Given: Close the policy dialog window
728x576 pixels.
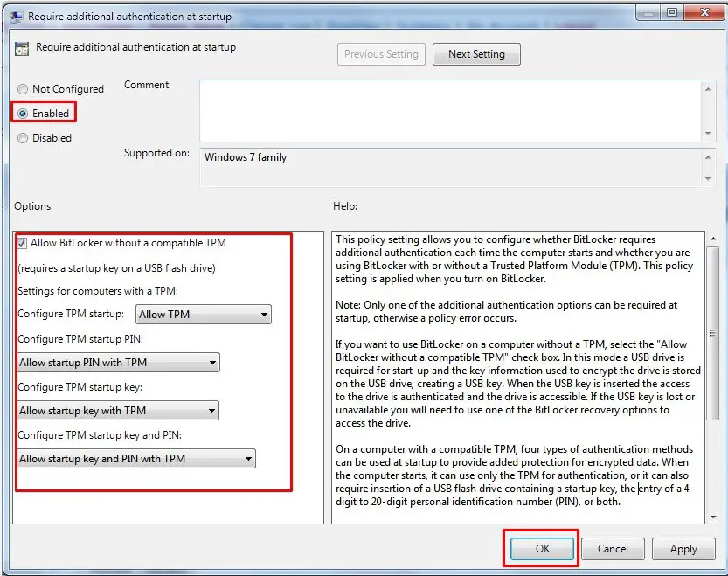Looking at the screenshot, I should pyautogui.click(x=704, y=13).
